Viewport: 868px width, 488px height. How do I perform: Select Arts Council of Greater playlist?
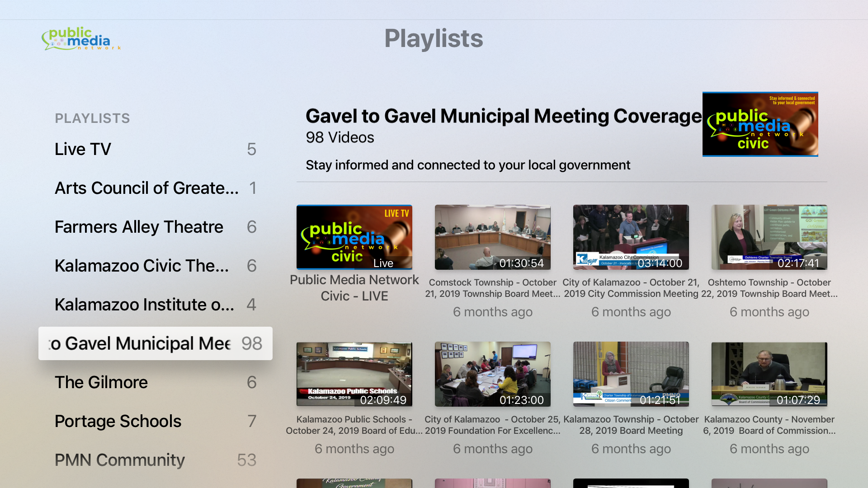click(156, 188)
